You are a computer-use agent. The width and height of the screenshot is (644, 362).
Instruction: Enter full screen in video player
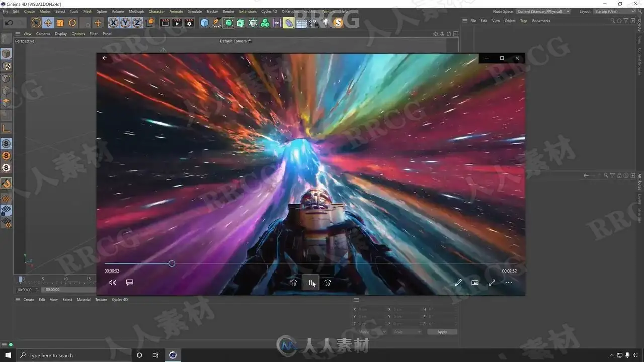pos(492,283)
